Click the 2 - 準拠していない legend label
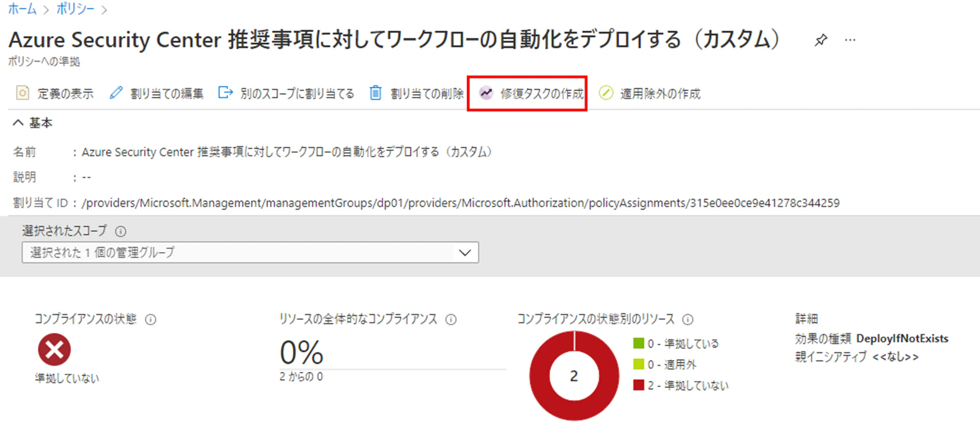Viewport: 980px width, 443px height. click(688, 386)
